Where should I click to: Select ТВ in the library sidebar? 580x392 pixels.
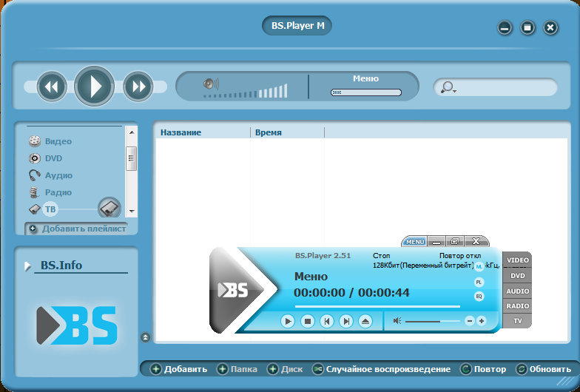[x=50, y=209]
